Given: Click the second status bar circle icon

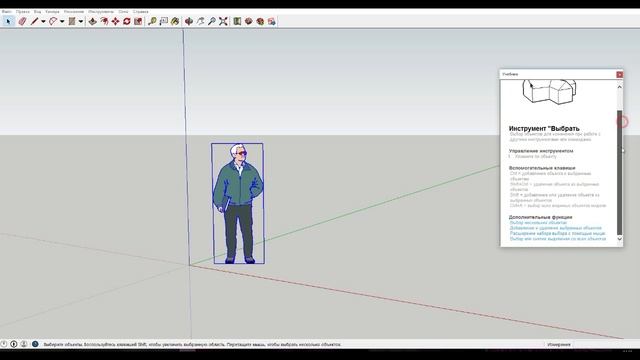Looking at the screenshot, I should tap(14, 344).
